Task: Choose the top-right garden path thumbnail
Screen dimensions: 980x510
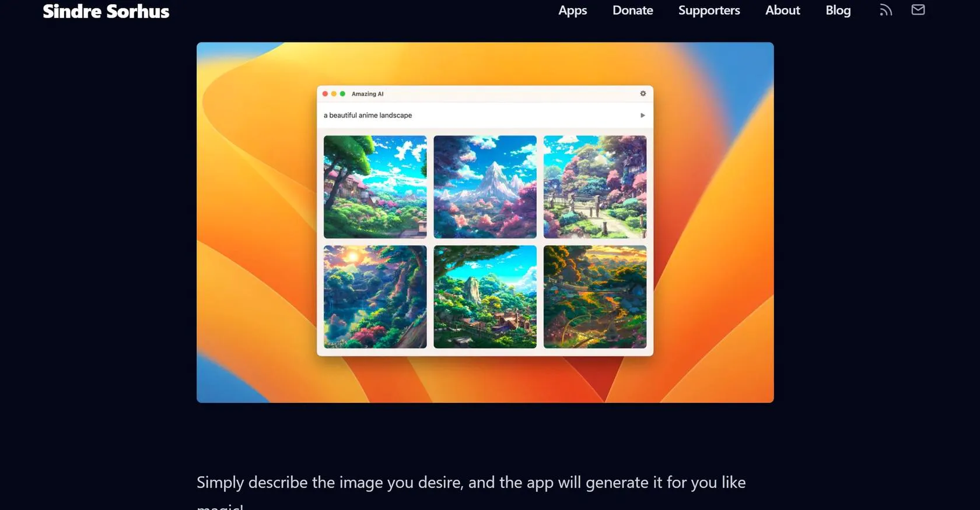Action: click(594, 187)
